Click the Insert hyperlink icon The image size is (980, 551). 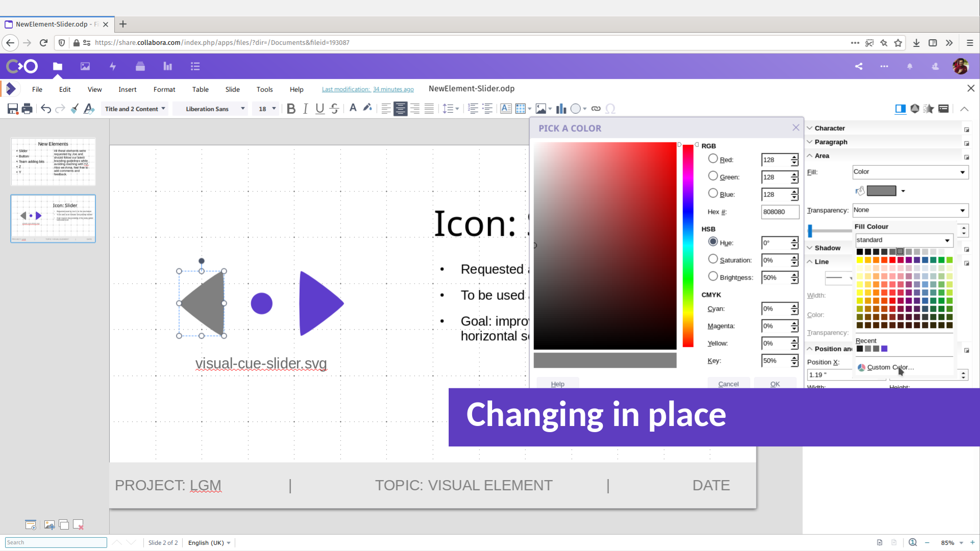(596, 109)
